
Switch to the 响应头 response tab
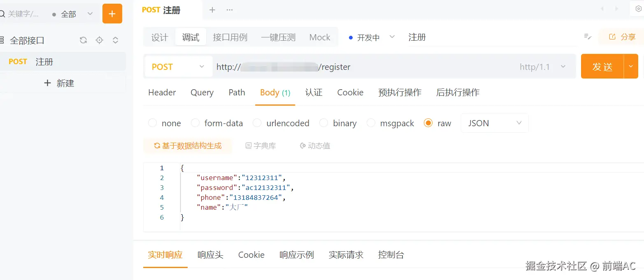(210, 255)
